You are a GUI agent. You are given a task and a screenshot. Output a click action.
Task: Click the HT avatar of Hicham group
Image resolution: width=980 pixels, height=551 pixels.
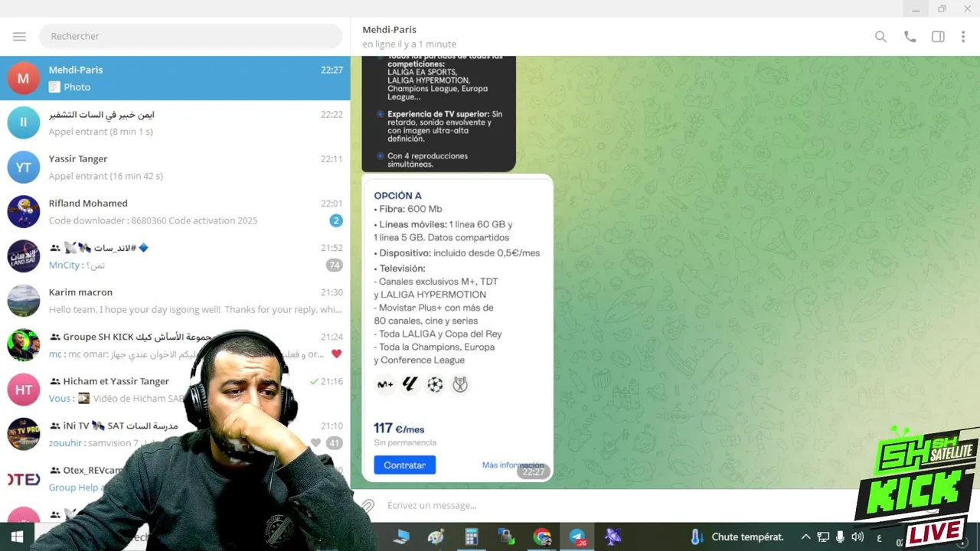24,389
